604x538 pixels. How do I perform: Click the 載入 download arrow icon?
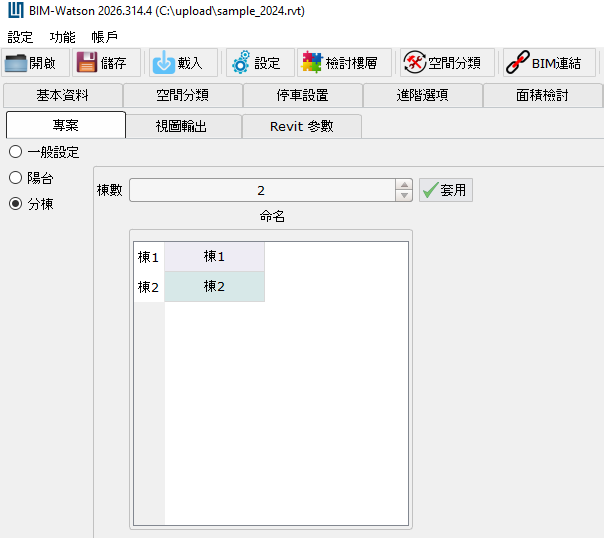[164, 63]
